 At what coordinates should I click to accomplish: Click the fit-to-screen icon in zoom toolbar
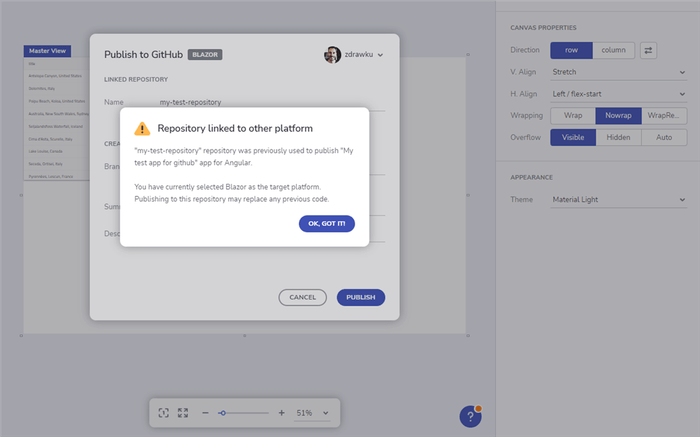165,413
